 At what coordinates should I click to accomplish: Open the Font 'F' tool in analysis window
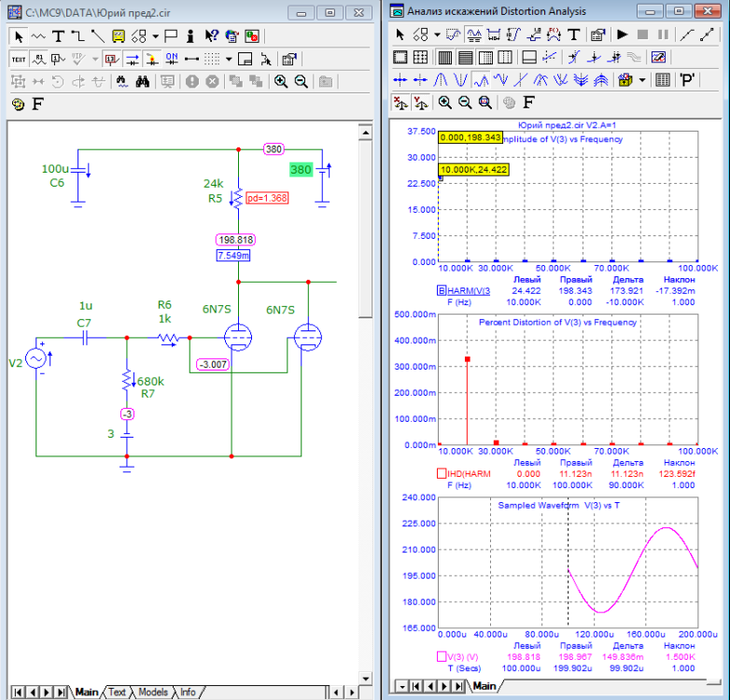coord(528,102)
